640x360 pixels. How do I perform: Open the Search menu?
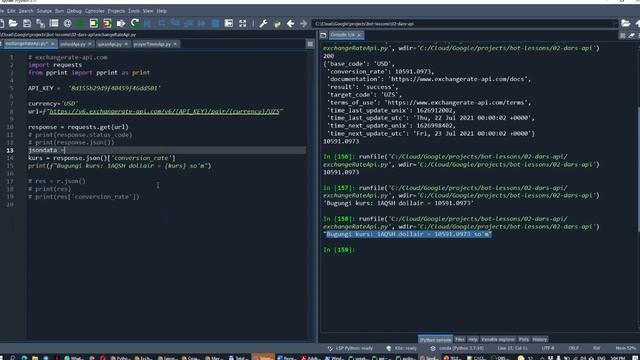click(x=26, y=11)
